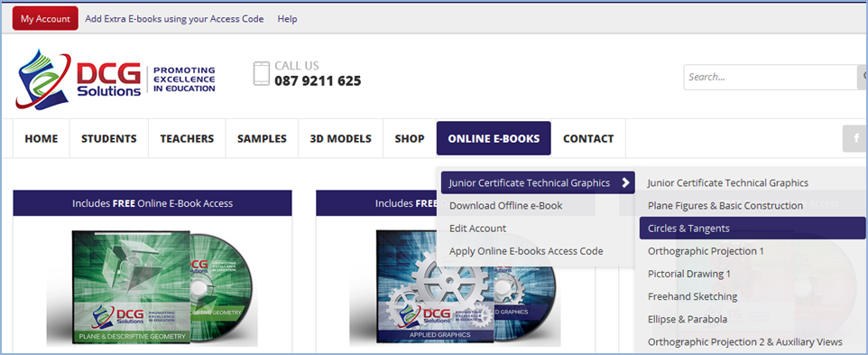Viewport: 868px width, 355px height.
Task: Click the 087 9211 625 phone number
Action: [x=318, y=81]
